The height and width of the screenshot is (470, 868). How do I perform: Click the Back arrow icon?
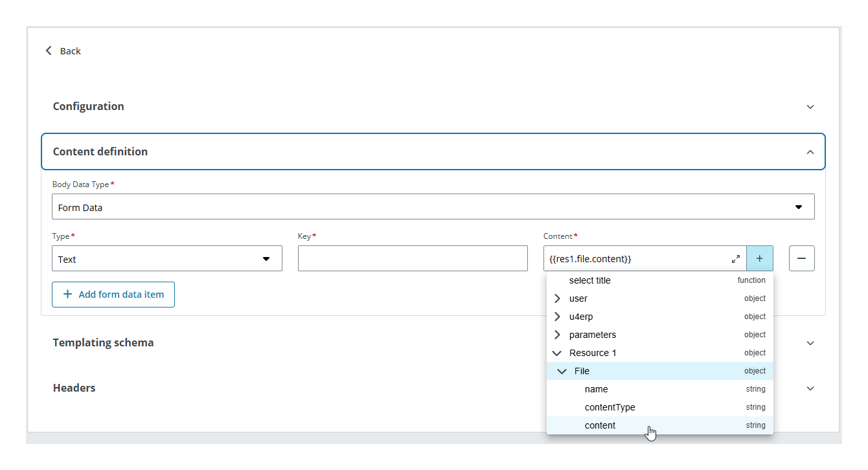[x=48, y=50]
